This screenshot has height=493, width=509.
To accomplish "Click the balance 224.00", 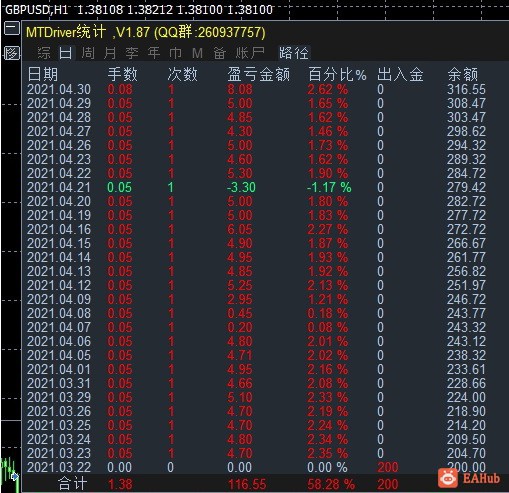I will (x=466, y=398).
